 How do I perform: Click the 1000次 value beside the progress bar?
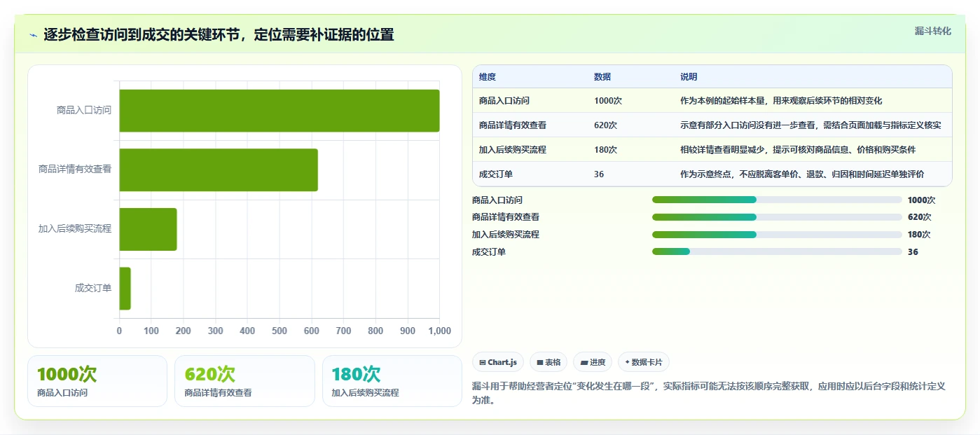tap(921, 200)
